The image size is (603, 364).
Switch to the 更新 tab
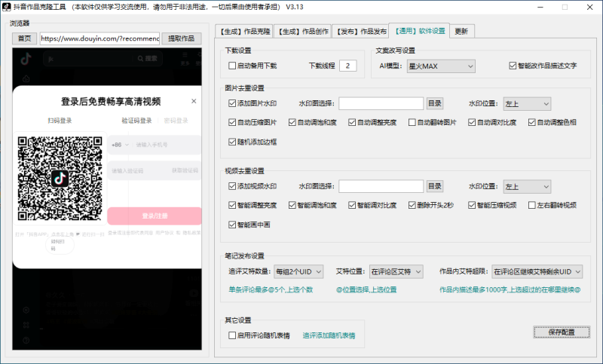(461, 32)
